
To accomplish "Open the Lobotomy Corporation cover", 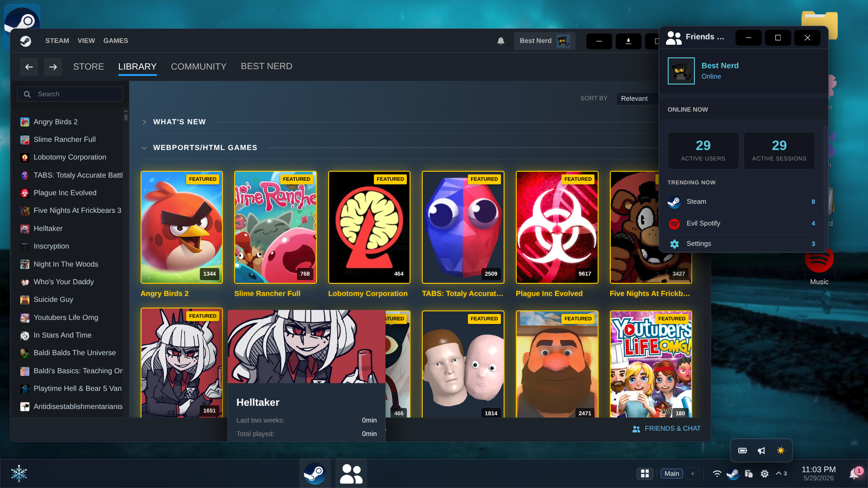I will pos(369,227).
